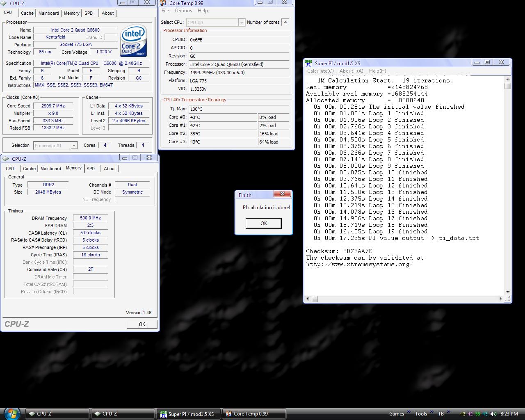Open Super PI Help(H) menu

click(377, 71)
